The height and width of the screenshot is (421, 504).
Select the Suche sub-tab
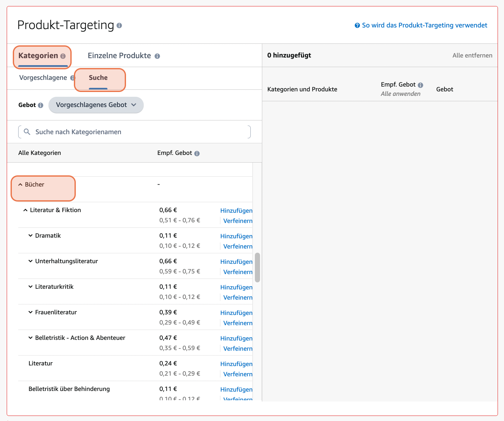[98, 78]
